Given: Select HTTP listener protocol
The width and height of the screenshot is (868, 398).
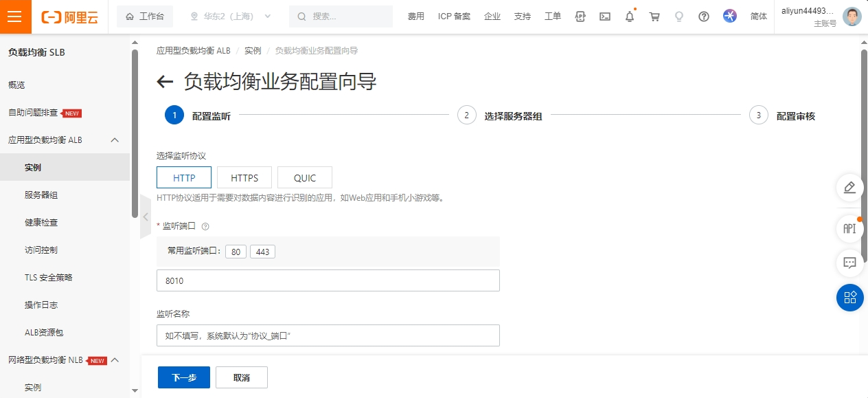Looking at the screenshot, I should pyautogui.click(x=184, y=177).
